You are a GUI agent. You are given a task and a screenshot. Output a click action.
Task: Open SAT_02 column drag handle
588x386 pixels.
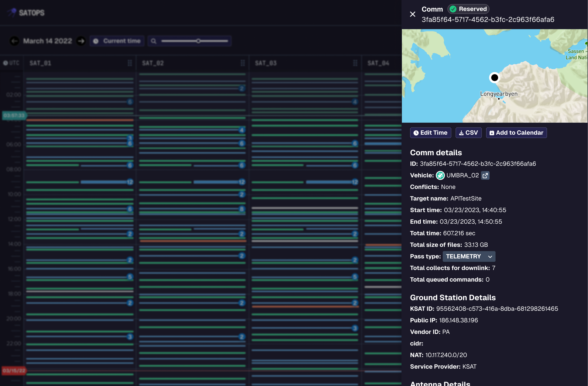coord(243,63)
